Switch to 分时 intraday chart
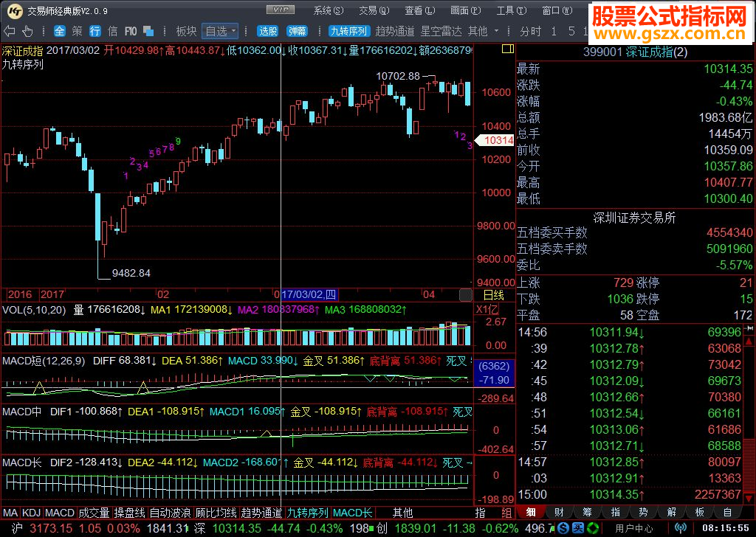Image resolution: width=756 pixels, height=537 pixels. 530,31
